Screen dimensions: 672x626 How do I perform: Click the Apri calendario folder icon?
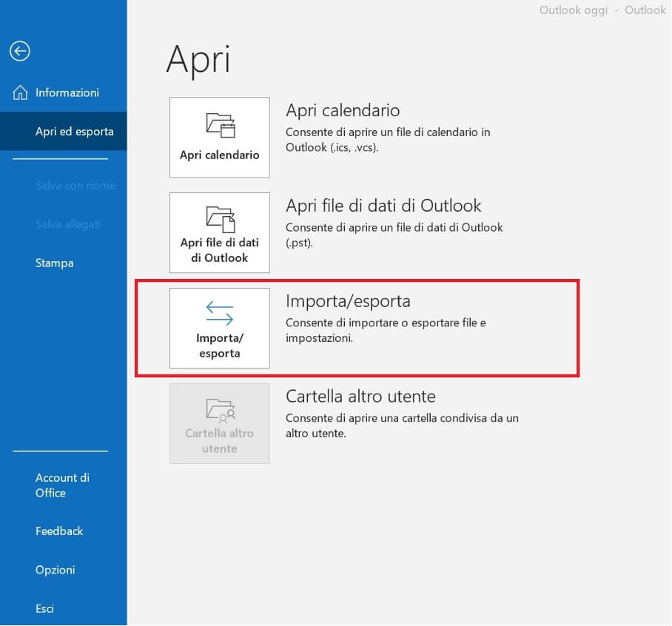[x=221, y=125]
